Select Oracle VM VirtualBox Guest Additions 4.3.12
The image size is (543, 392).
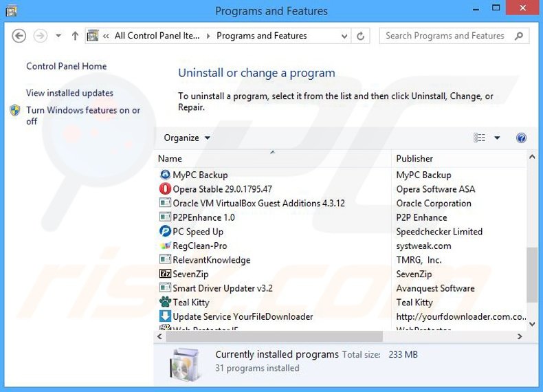258,203
